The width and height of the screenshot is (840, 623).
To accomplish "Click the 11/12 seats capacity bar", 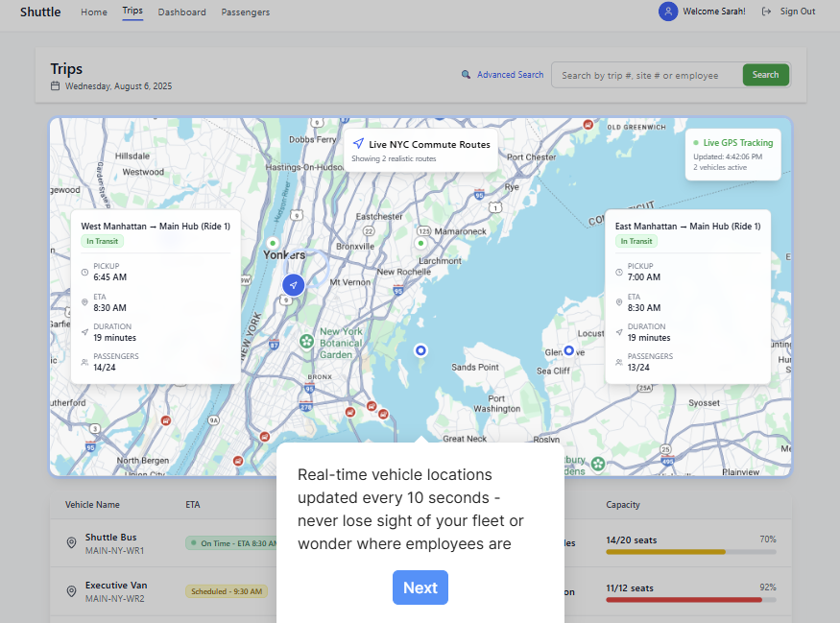I will [691, 600].
